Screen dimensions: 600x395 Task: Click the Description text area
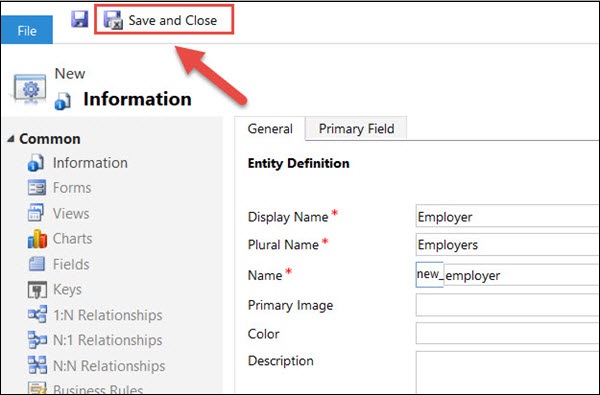tap(507, 372)
